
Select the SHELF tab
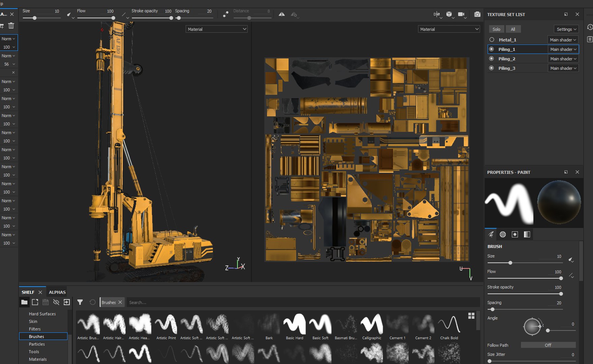(28, 292)
